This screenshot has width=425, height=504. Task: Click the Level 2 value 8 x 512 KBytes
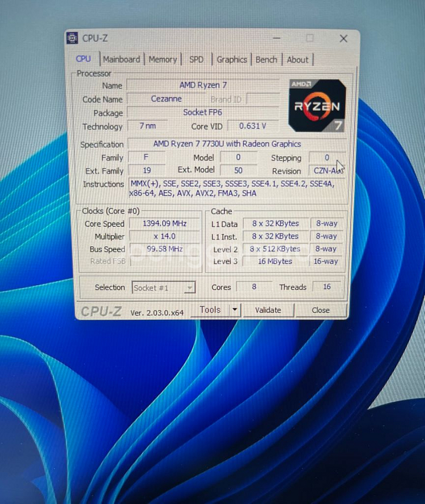[275, 249]
